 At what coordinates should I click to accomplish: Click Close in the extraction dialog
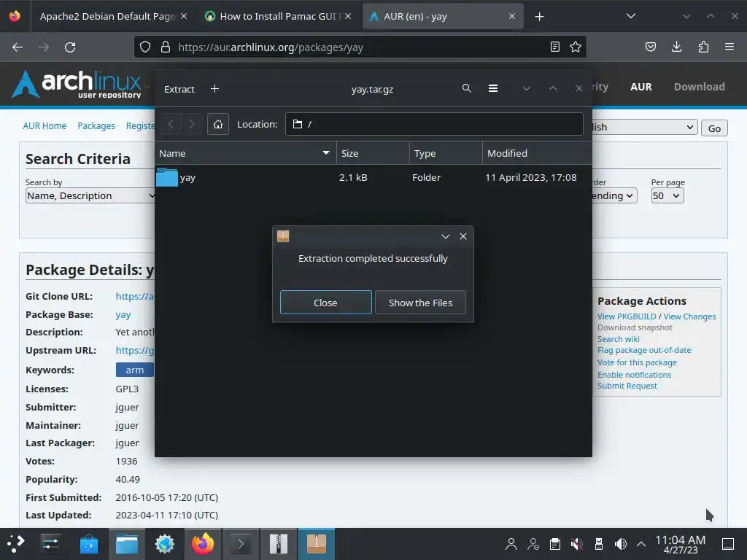[x=325, y=303]
